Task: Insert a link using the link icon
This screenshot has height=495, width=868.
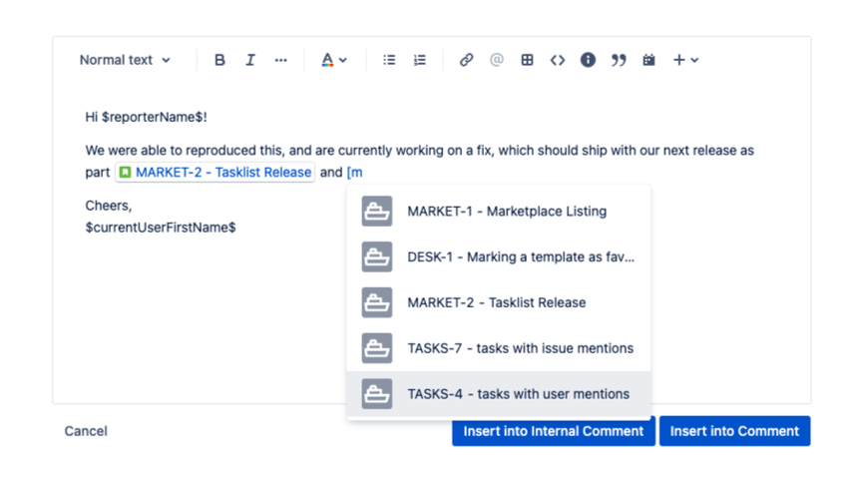Action: pos(466,60)
